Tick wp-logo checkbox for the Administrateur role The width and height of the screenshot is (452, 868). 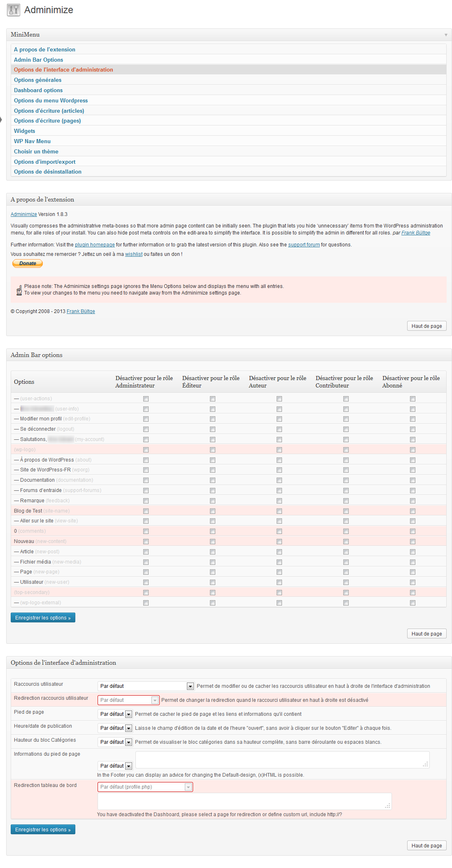click(146, 450)
